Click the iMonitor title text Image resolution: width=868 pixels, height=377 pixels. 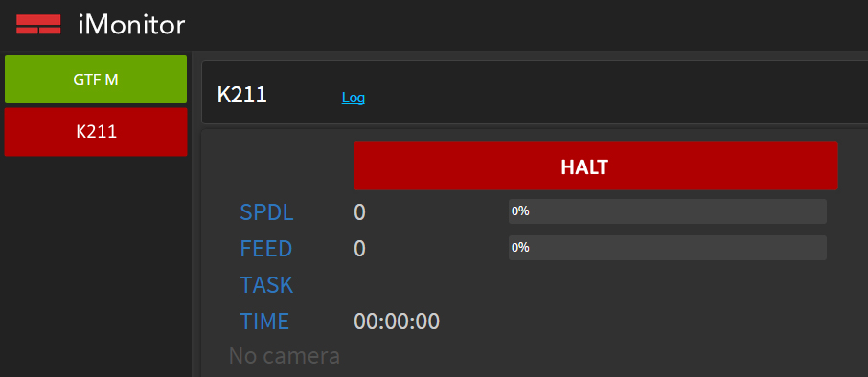point(132,25)
